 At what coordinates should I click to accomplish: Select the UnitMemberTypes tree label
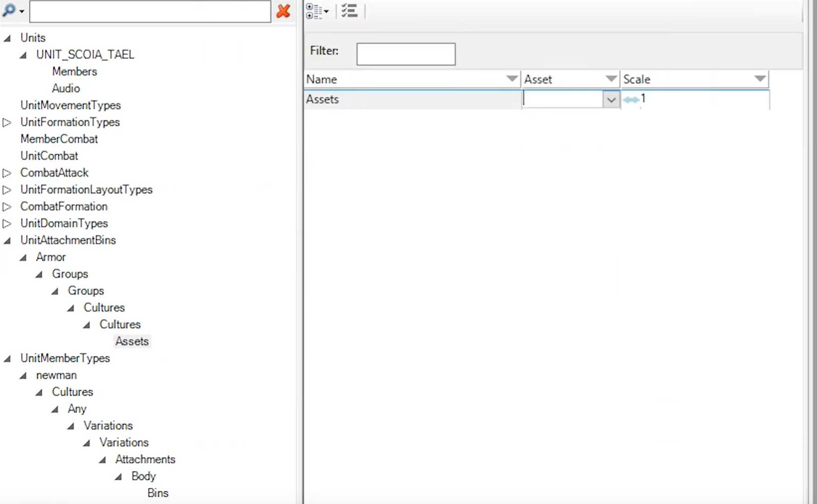click(65, 358)
